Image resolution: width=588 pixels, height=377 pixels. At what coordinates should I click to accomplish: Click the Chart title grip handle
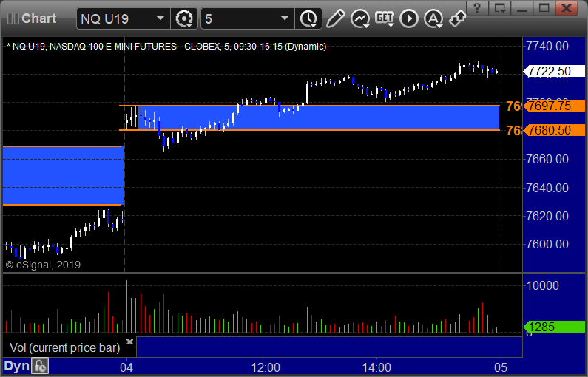click(x=13, y=18)
